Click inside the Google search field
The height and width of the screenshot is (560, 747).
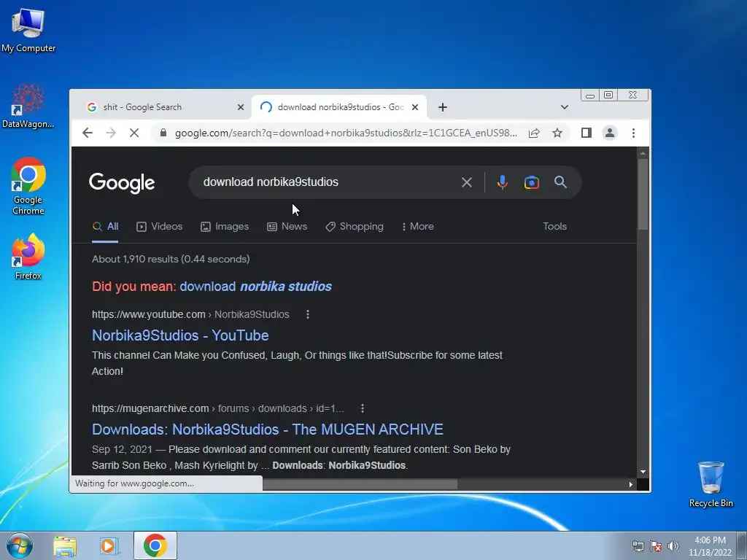329,182
